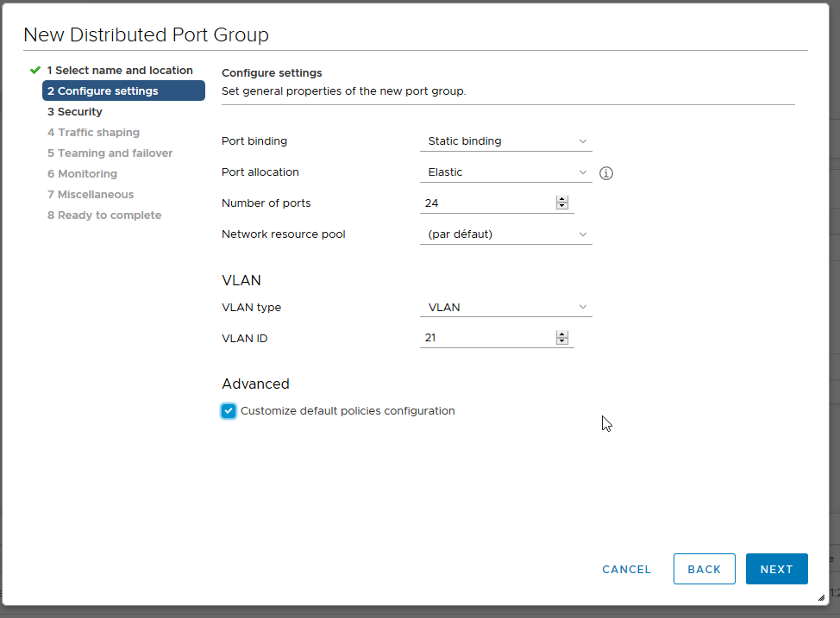Select the Traffic shaping step
840x618 pixels.
click(x=93, y=132)
